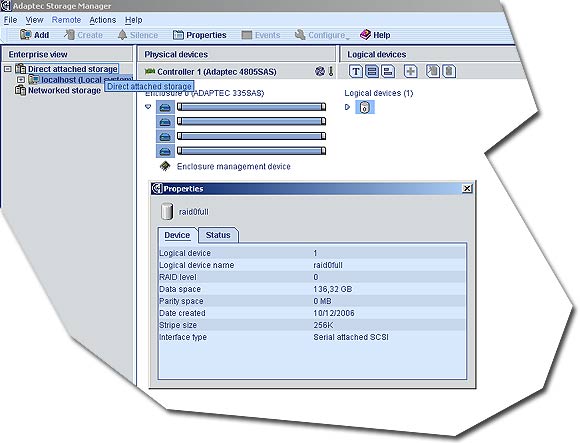The width and height of the screenshot is (580, 443).
Task: Click the Physical devices panel header
Action: [x=236, y=54]
